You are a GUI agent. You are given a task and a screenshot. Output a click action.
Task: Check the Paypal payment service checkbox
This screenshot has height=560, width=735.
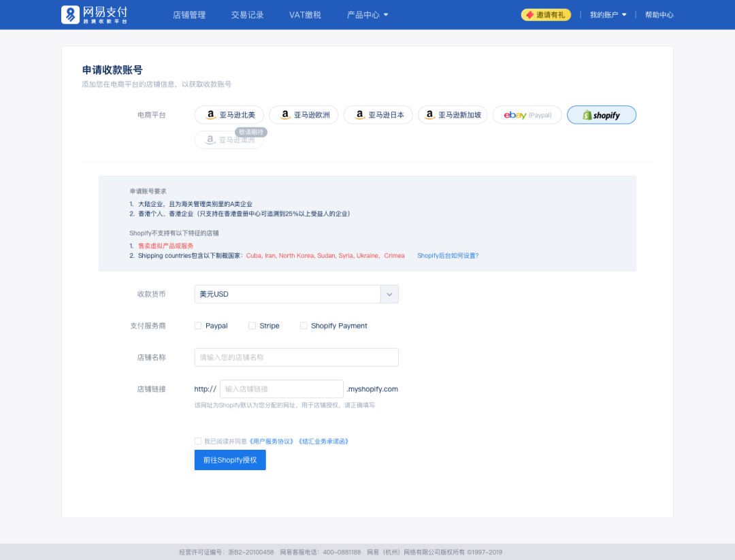[197, 325]
